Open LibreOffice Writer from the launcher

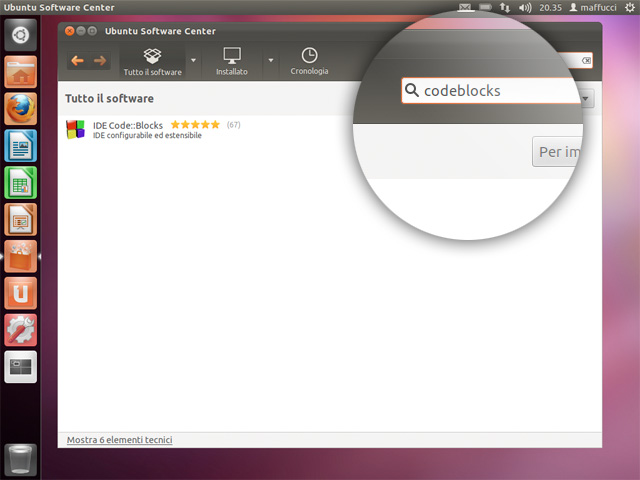[20, 146]
